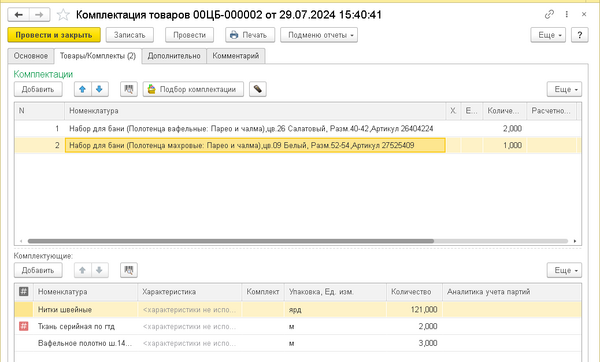Open the three-dot window menu
The width and height of the screenshot is (600, 362).
tap(566, 15)
